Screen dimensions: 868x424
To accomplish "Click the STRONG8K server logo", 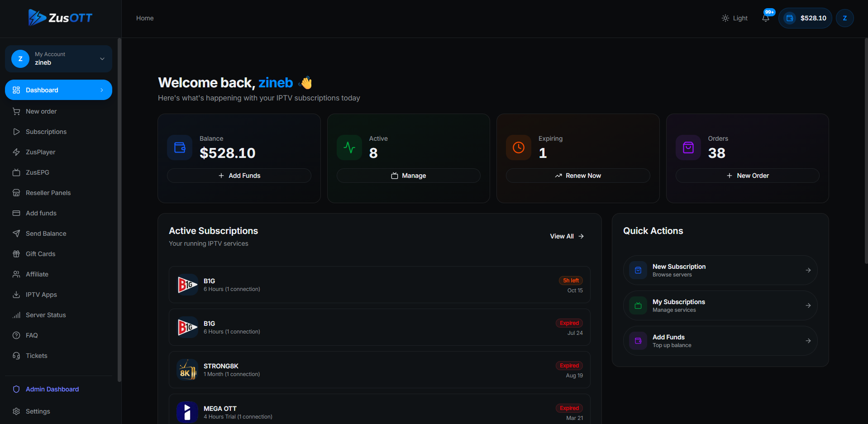I will tap(187, 370).
